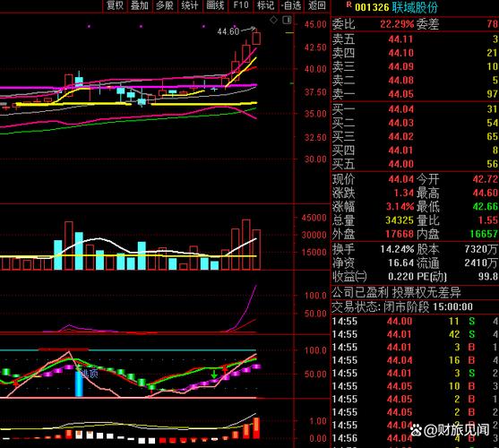
Task: Select 卖二 price 44.08
Action: click(400, 80)
